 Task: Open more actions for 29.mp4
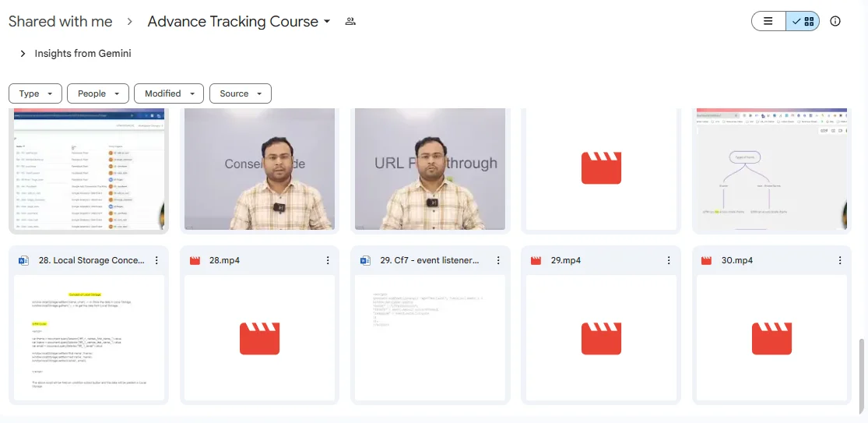point(669,260)
